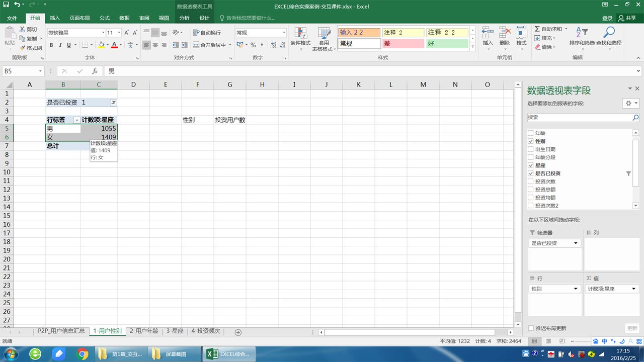The height and width of the screenshot is (362, 644).
Task: Click the align left icon
Action: tap(146, 45)
